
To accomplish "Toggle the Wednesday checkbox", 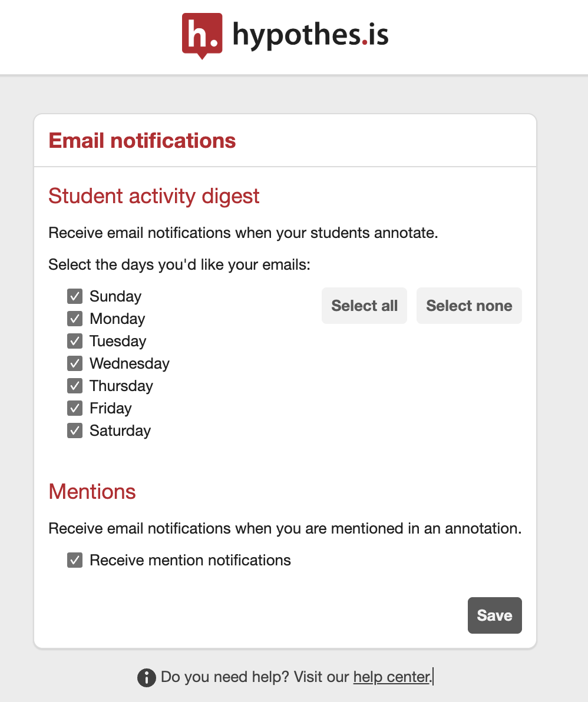I will coord(75,363).
